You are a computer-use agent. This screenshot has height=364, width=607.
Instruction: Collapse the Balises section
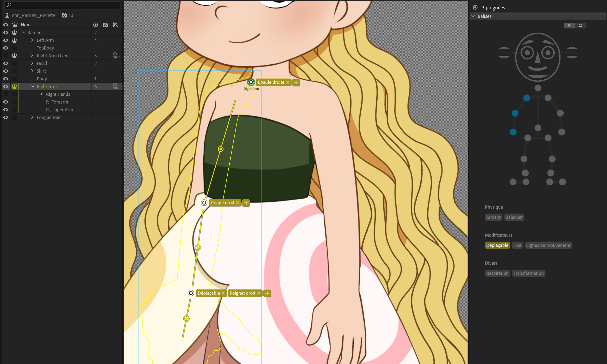coord(473,16)
